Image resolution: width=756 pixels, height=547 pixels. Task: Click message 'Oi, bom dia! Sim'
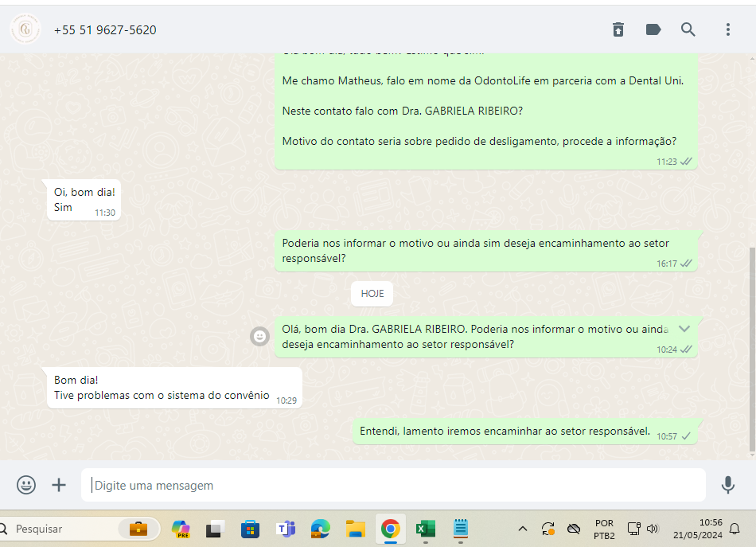coord(84,200)
